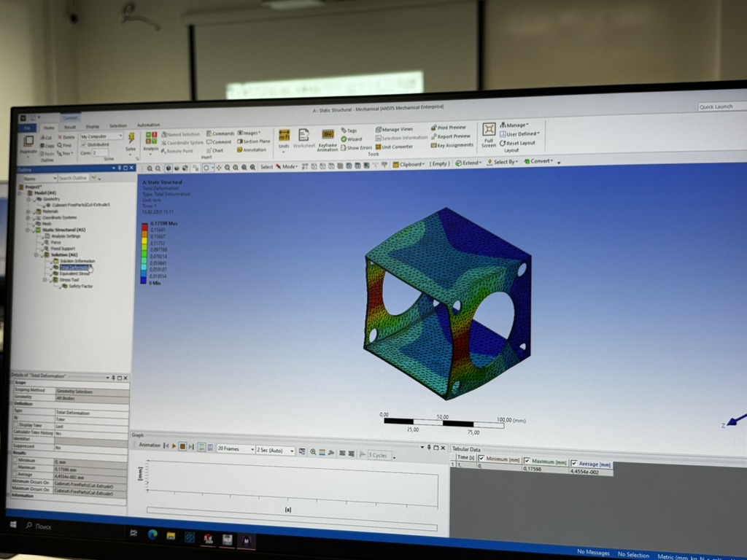Expand the Materials tree node
The height and width of the screenshot is (560, 747).
[x=28, y=211]
